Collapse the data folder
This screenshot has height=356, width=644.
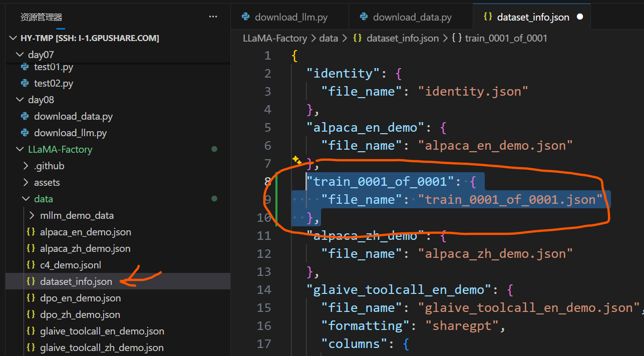coord(26,199)
